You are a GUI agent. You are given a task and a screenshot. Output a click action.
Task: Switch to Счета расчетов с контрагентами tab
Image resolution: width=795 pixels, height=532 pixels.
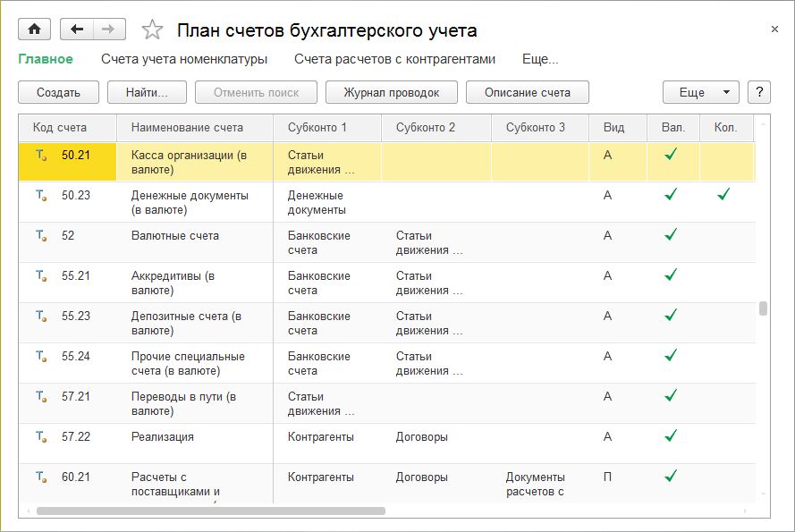click(x=394, y=59)
